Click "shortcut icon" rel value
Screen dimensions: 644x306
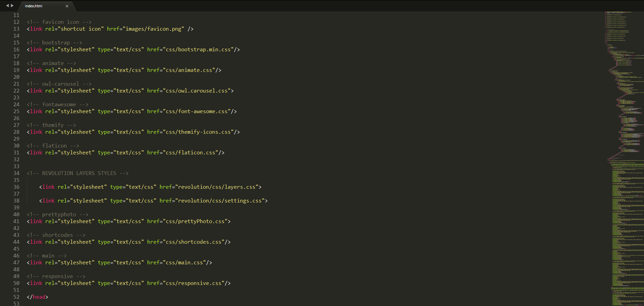(x=81, y=29)
